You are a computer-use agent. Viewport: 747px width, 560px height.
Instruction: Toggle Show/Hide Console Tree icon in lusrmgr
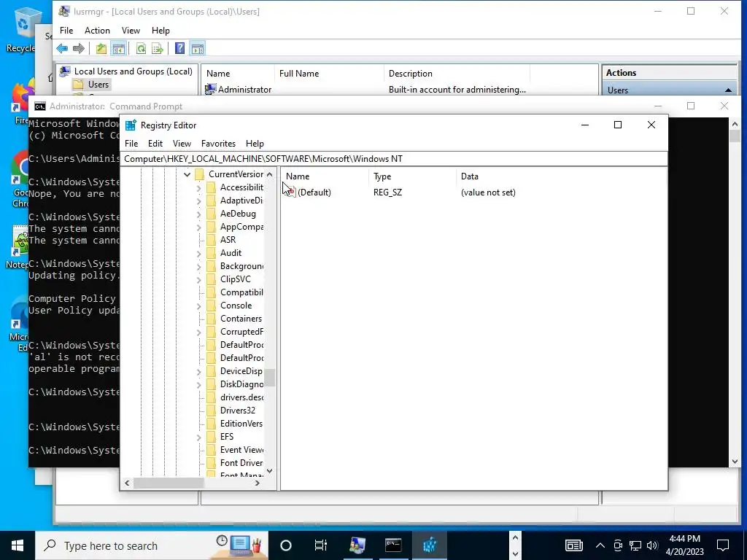tap(119, 48)
